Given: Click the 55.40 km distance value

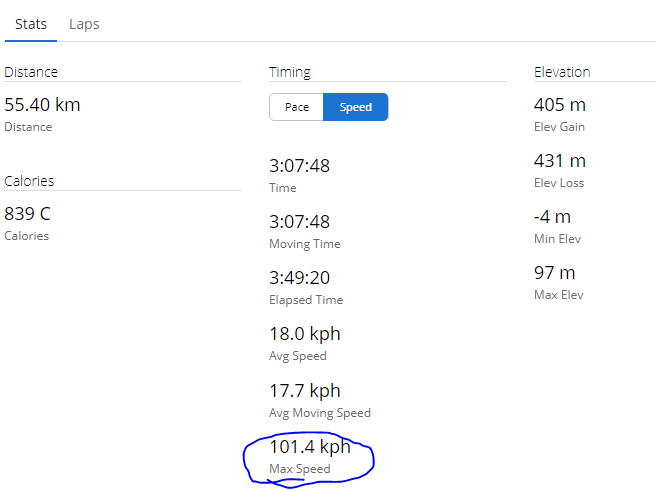Looking at the screenshot, I should point(42,105).
